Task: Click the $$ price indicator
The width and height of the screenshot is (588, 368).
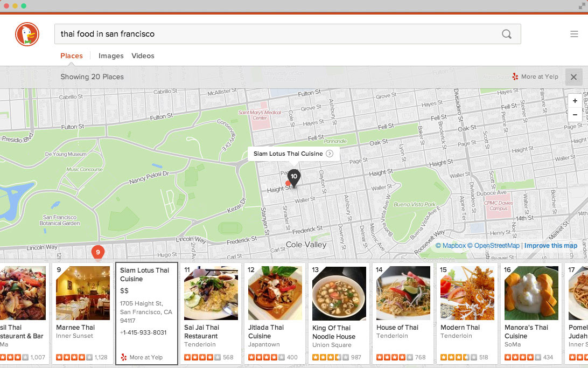Action: 124,291
